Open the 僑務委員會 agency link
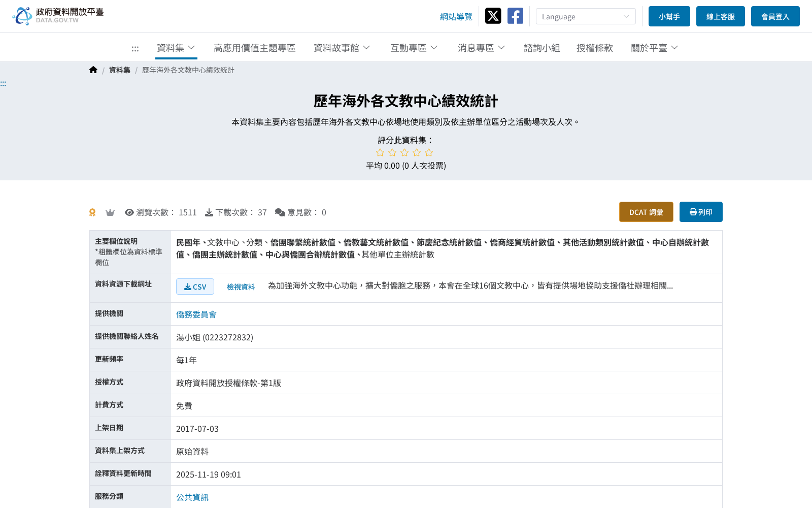Screen dimensions: 812x508 [196, 314]
